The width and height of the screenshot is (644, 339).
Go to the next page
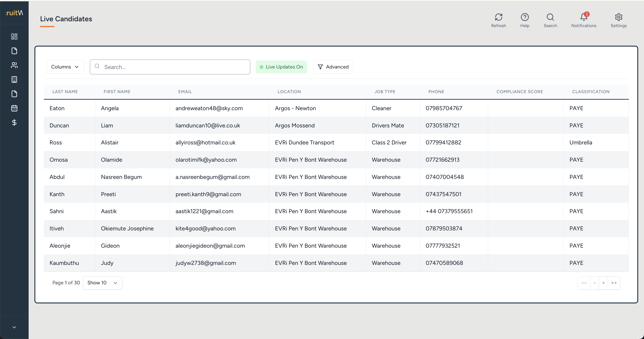click(603, 283)
